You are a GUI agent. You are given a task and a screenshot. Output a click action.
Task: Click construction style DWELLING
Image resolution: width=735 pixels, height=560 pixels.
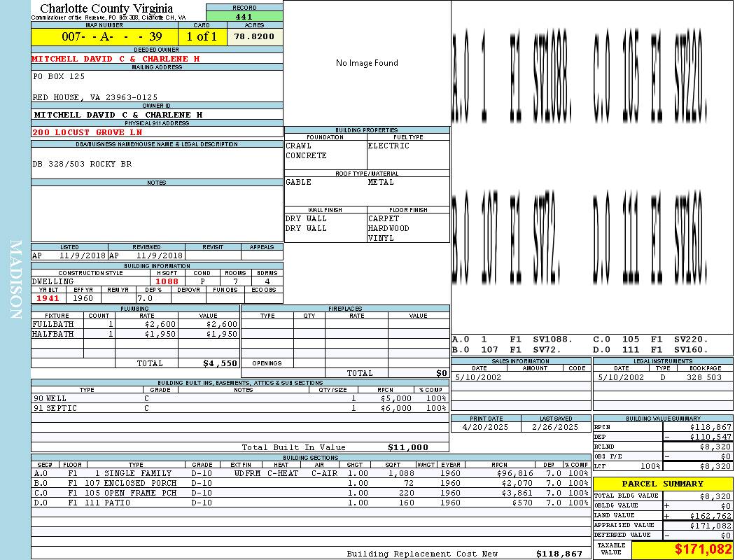(53, 281)
